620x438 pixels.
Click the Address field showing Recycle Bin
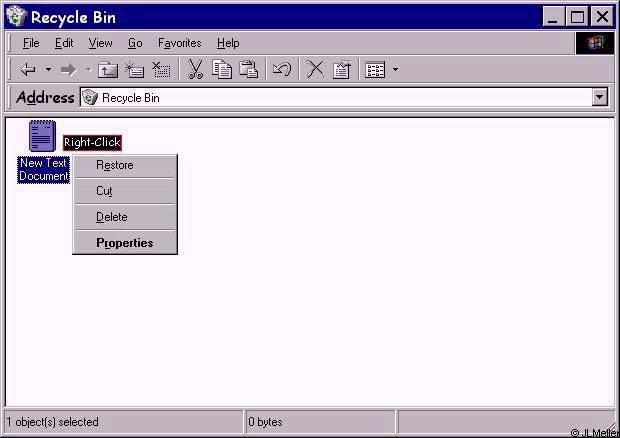(336, 97)
